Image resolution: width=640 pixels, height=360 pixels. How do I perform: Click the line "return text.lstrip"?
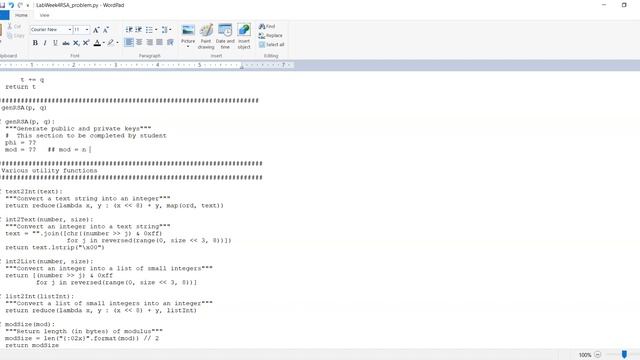click(x=55, y=247)
